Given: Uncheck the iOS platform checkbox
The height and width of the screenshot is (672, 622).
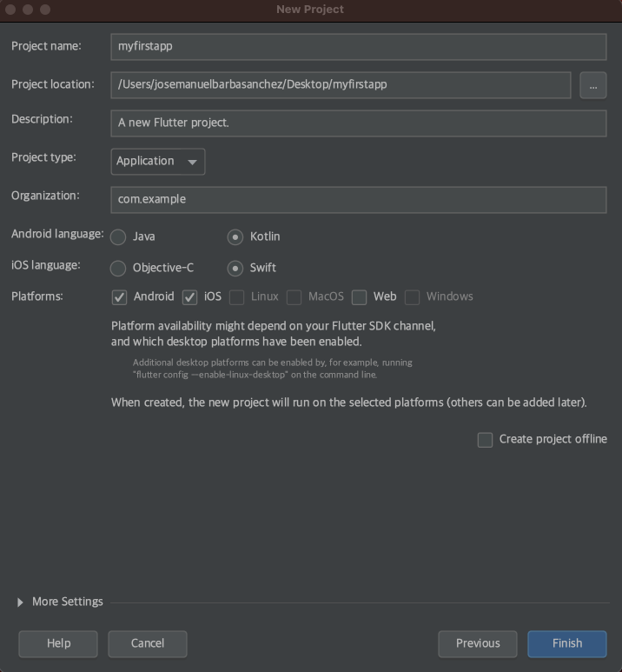Looking at the screenshot, I should pyautogui.click(x=189, y=297).
